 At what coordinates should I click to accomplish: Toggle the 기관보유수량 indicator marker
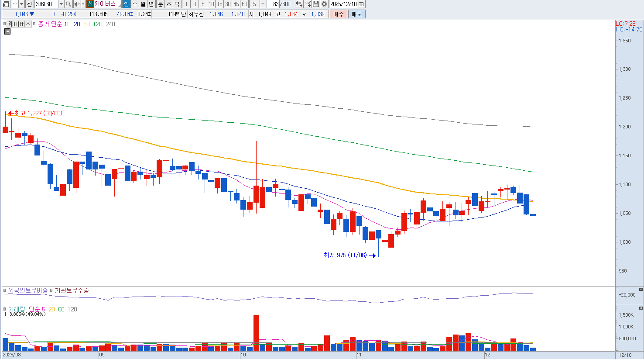pyautogui.click(x=51, y=290)
